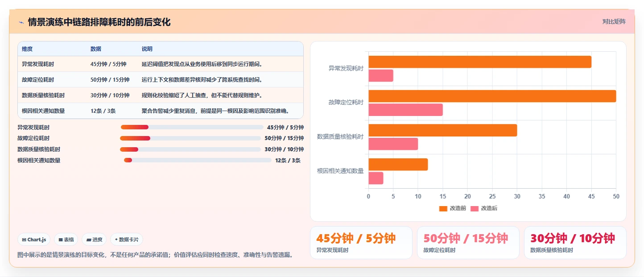Click the 根因相关通知数量 progress bar
Viewport: 644px width, 277px height.
coord(198,160)
